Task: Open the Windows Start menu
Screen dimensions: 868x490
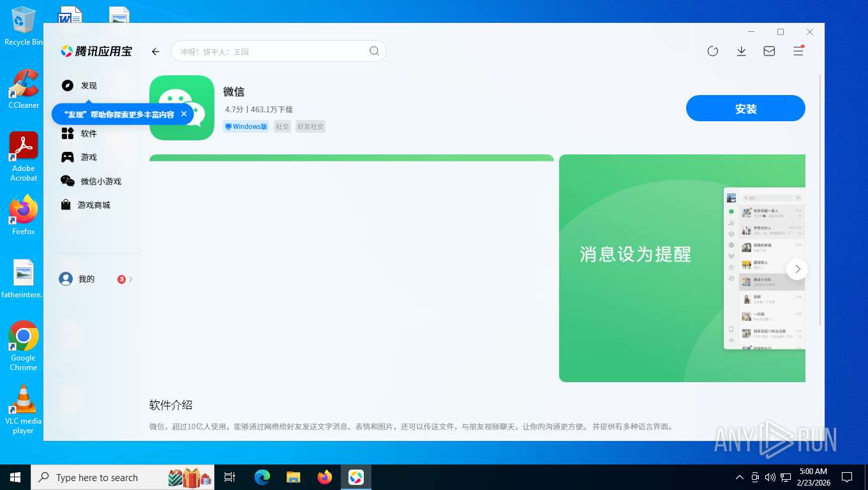Action: pyautogui.click(x=15, y=477)
